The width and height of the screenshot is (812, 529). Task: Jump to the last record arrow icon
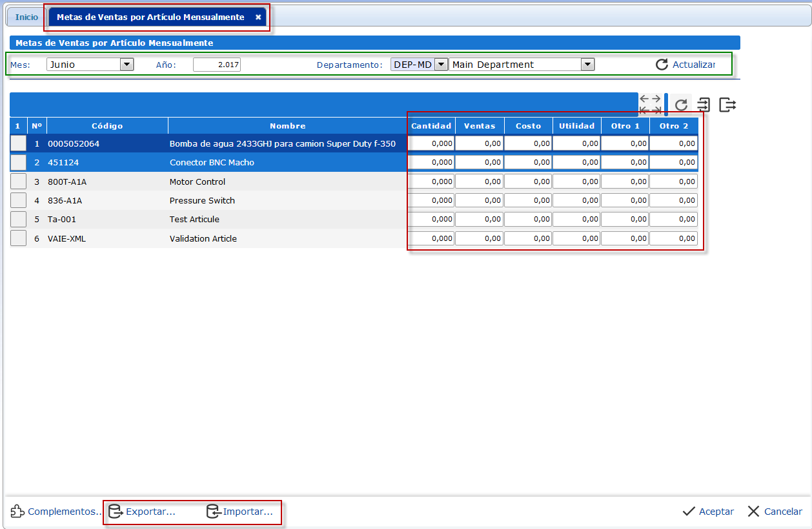656,110
